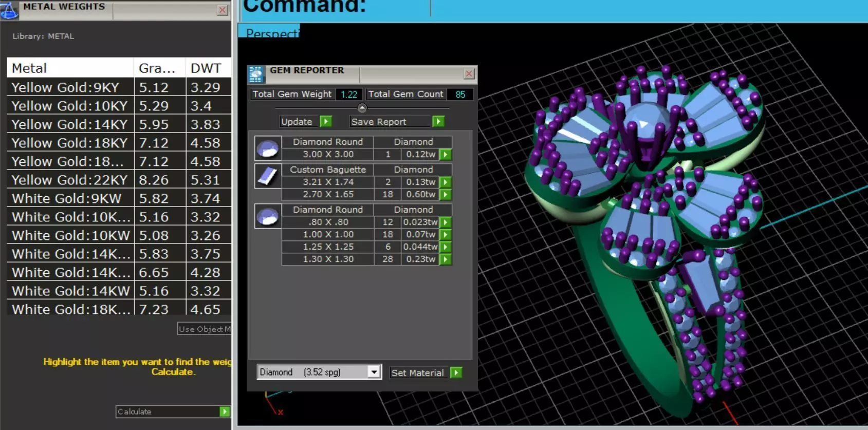Click green arrow for 3.00 X 3.00 row
This screenshot has width=868, height=430.
446,155
